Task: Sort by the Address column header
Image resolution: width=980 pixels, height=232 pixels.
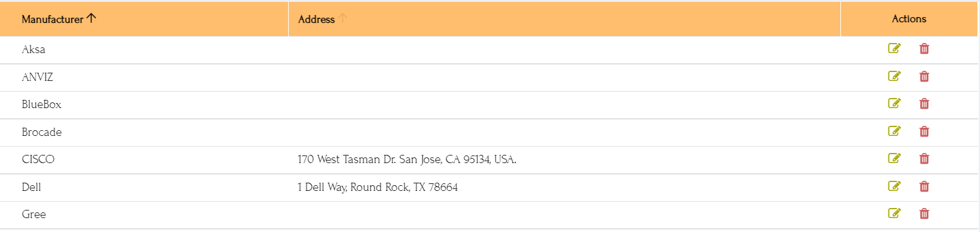Action: coord(317,19)
